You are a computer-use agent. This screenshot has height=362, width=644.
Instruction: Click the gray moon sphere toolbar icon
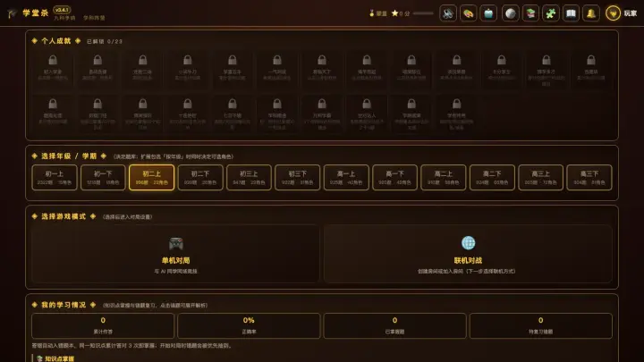(511, 13)
